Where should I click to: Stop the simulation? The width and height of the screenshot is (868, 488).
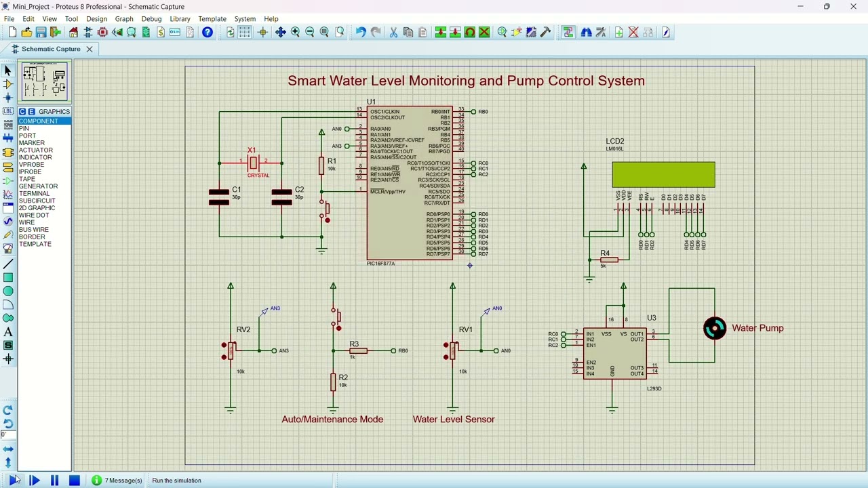75,481
